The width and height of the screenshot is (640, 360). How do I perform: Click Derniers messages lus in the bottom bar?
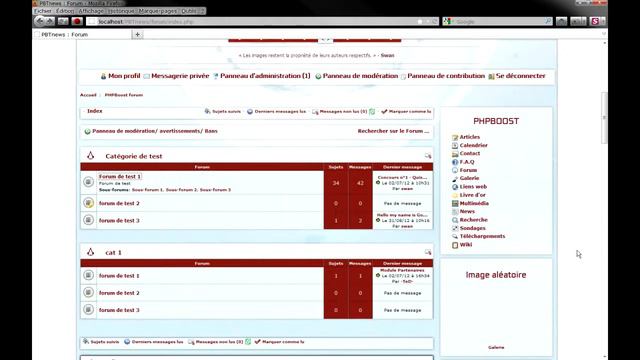tap(157, 342)
